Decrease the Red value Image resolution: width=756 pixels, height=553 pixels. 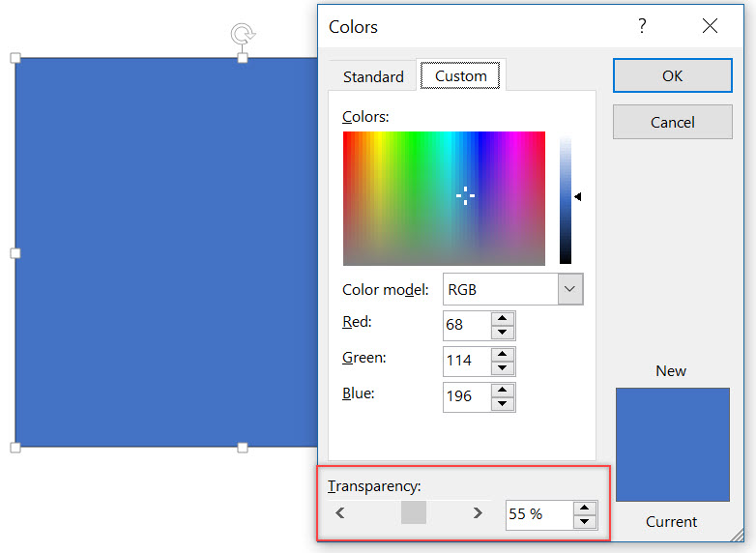[503, 333]
